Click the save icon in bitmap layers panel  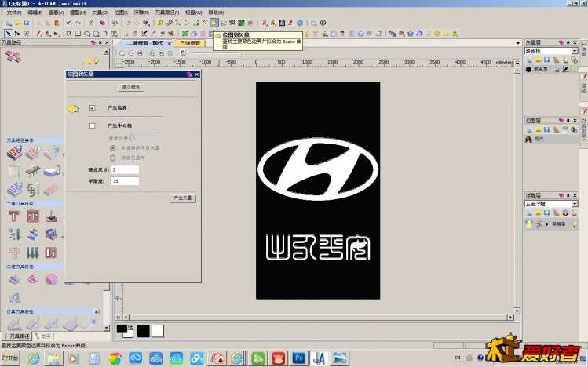pyautogui.click(x=546, y=129)
